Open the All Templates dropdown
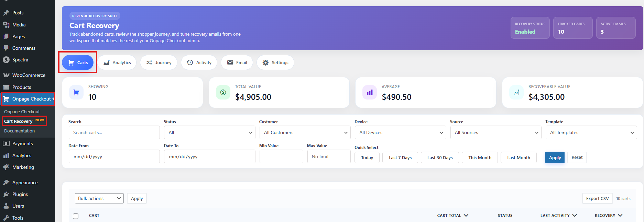The image size is (644, 222). (x=591, y=132)
